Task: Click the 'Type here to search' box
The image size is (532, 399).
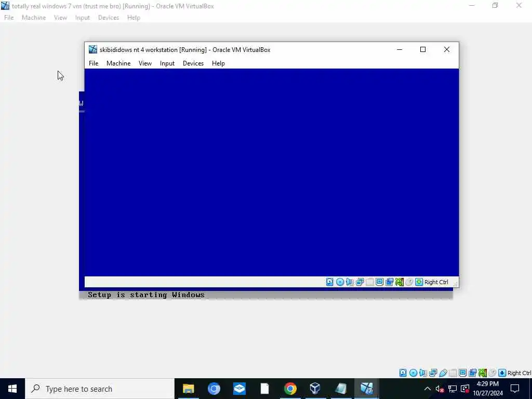Action: point(100,389)
